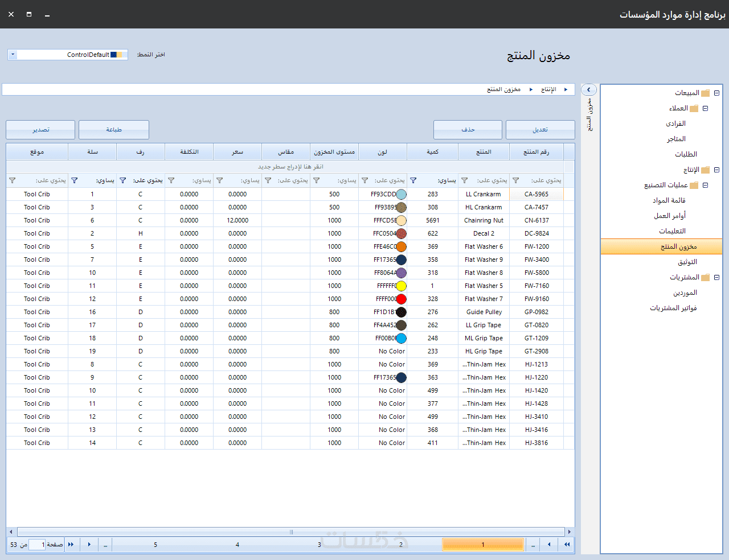
Task: Collapse the 'الإنتاج' tree node
Action: coord(717,170)
